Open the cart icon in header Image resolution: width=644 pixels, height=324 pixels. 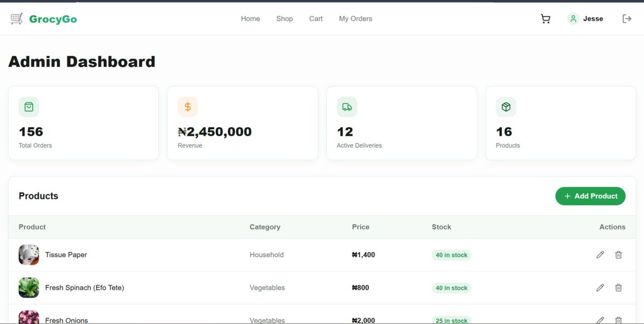(x=545, y=19)
